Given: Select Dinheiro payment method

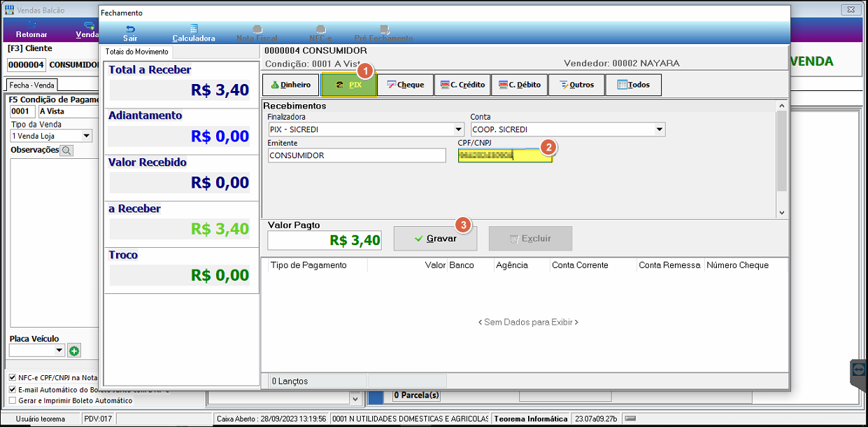Looking at the screenshot, I should click(x=290, y=85).
